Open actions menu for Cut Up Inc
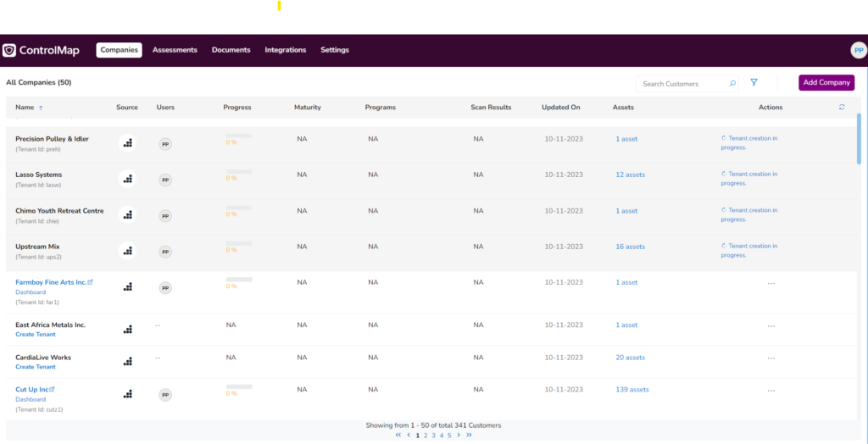Image resolution: width=868 pixels, height=444 pixels. [x=771, y=391]
